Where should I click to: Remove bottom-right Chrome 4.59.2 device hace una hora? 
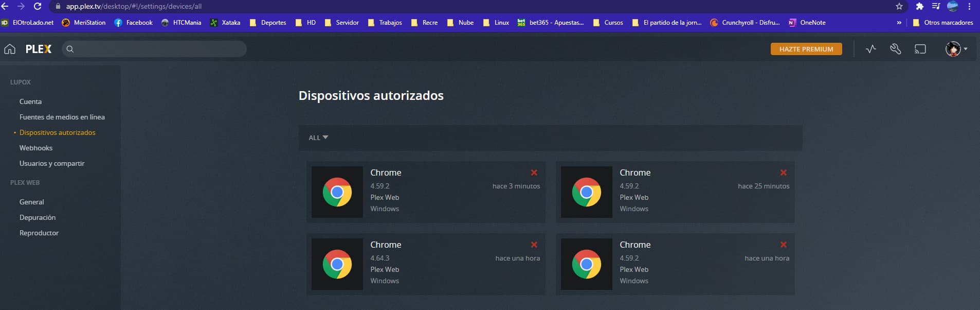pos(784,245)
